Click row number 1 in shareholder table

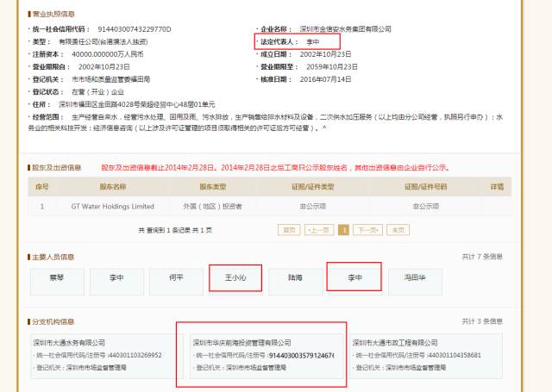(x=42, y=207)
